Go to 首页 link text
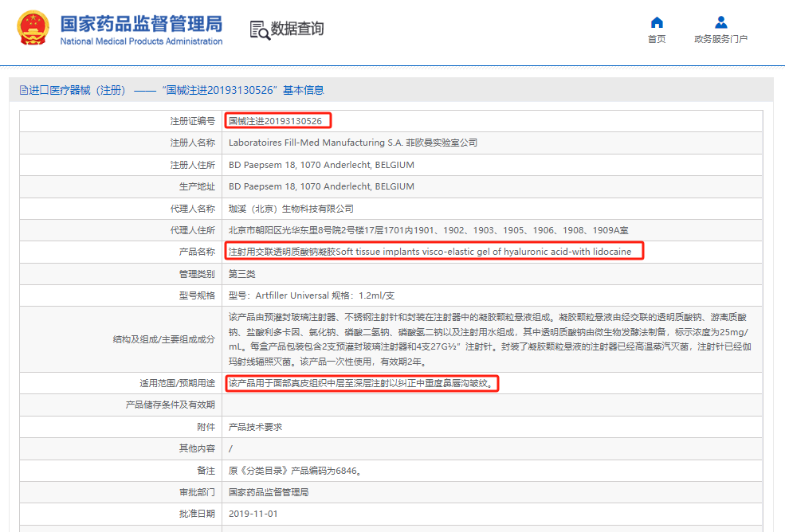Viewport: 785px width, 532px height. [x=657, y=39]
